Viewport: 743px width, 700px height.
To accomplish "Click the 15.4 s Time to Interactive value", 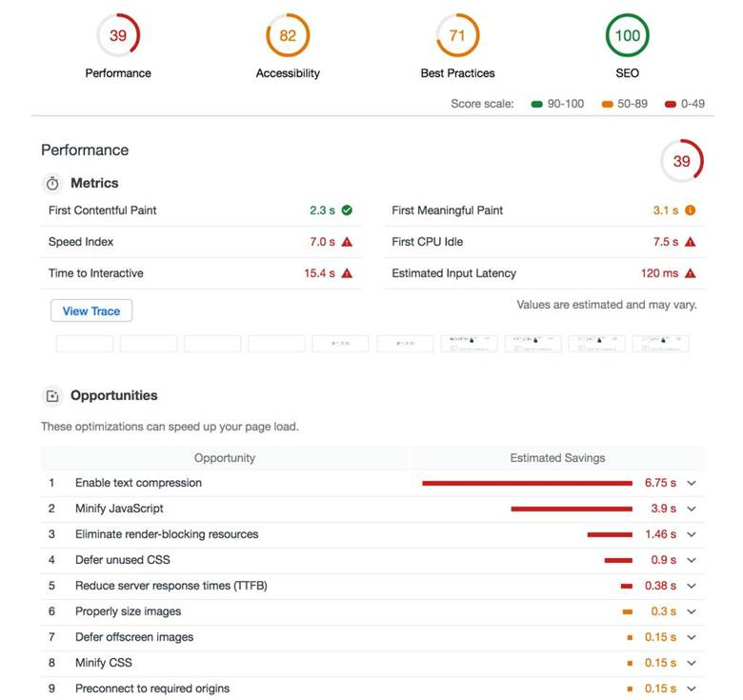I will click(319, 273).
